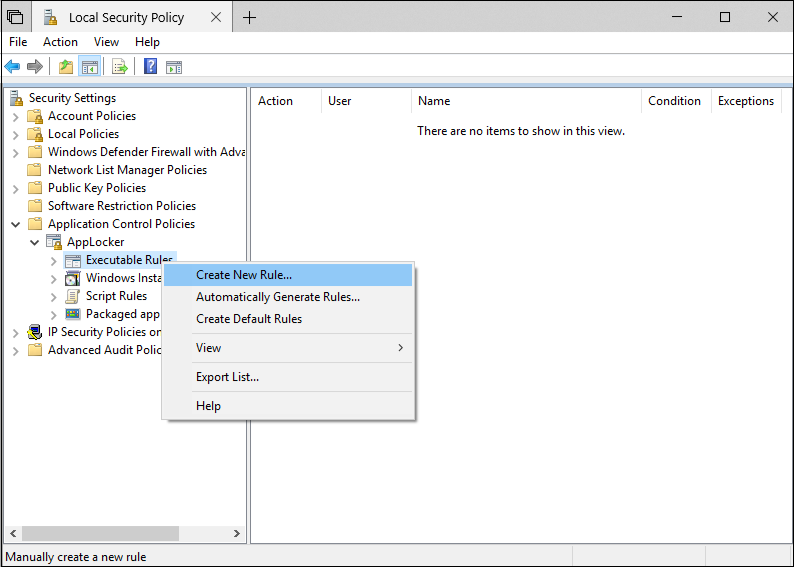Expand the Account Policies tree node

(15, 116)
